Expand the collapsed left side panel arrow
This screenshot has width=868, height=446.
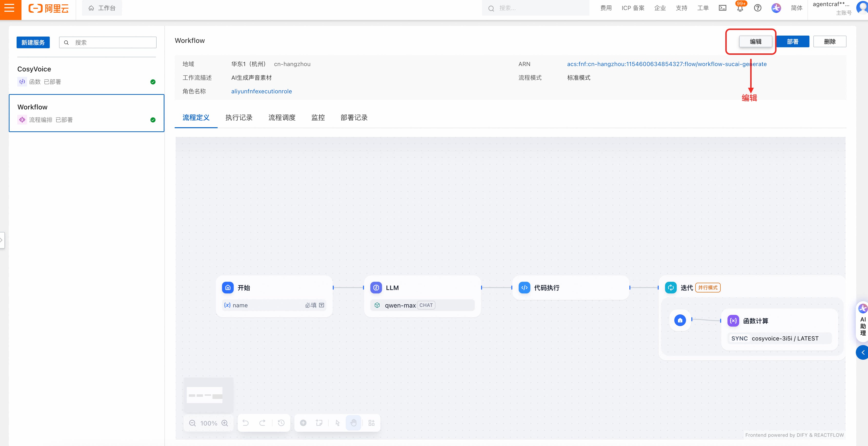point(2,240)
